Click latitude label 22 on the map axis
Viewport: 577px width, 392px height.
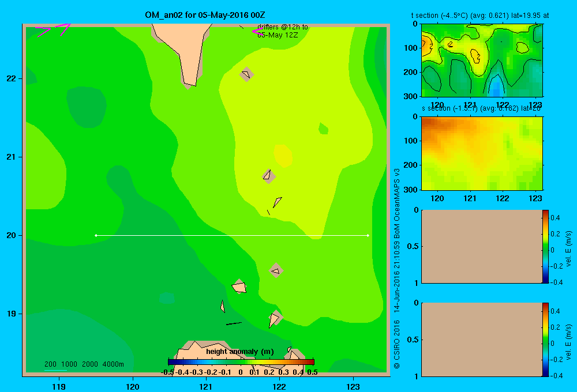[x=12, y=78]
